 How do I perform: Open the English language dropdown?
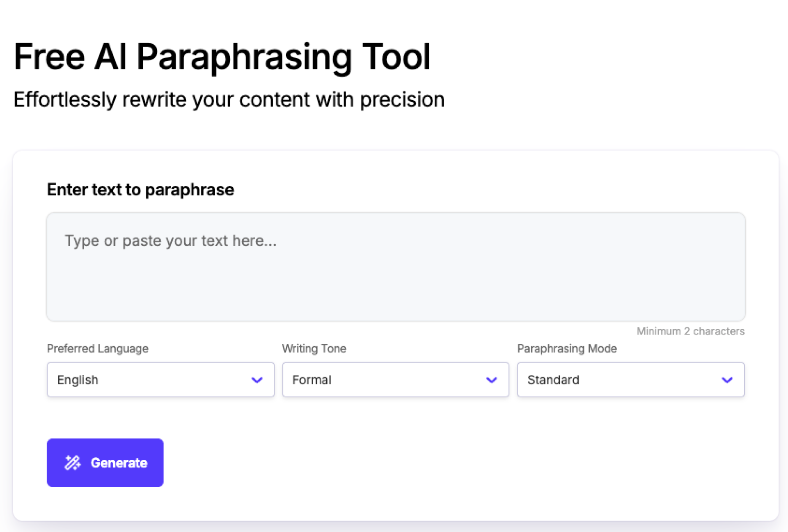(160, 379)
